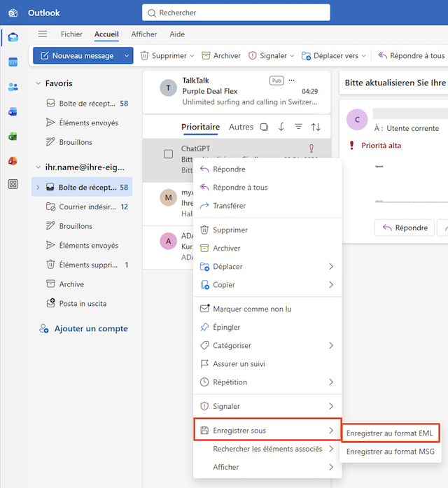
Task: Open the Signaler toolbar dropdown arrow
Action: (x=292, y=56)
